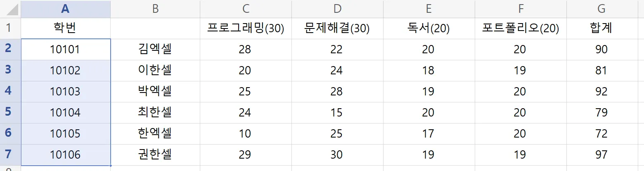
Task: Click the 학번 header cell
Action: pyautogui.click(x=65, y=28)
